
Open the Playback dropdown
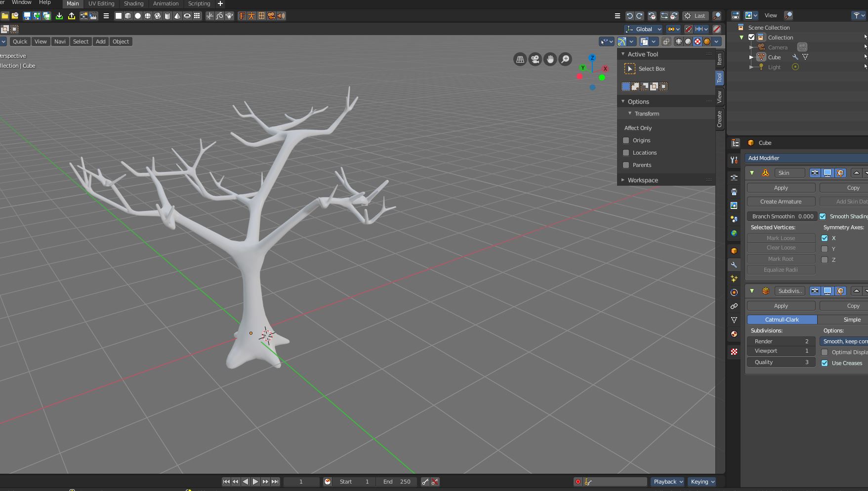pyautogui.click(x=668, y=482)
